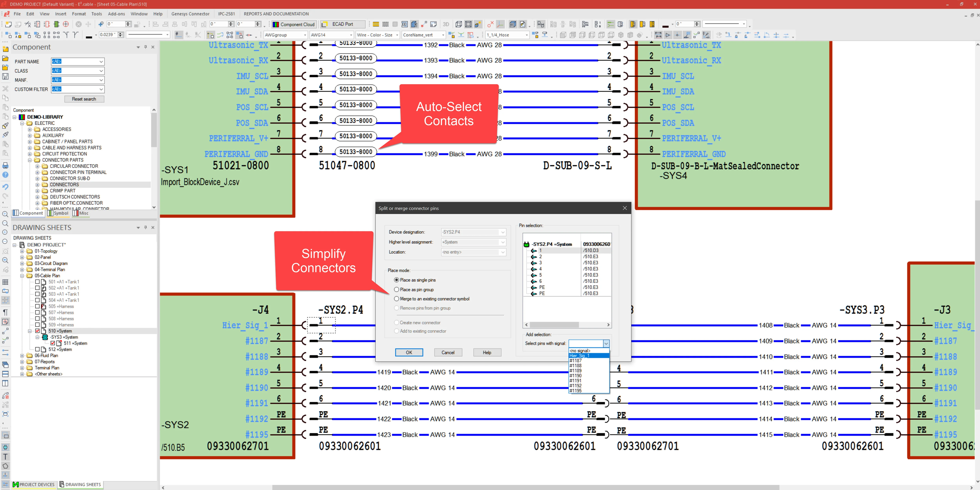
Task: Open the AWGgroup toolbar dropdown
Action: pos(305,35)
